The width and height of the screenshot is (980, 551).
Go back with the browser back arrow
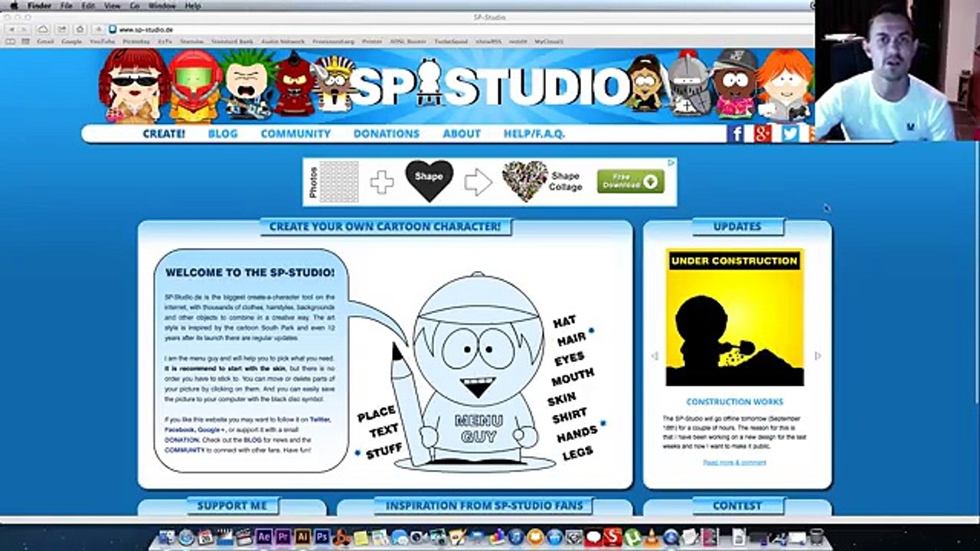11,29
